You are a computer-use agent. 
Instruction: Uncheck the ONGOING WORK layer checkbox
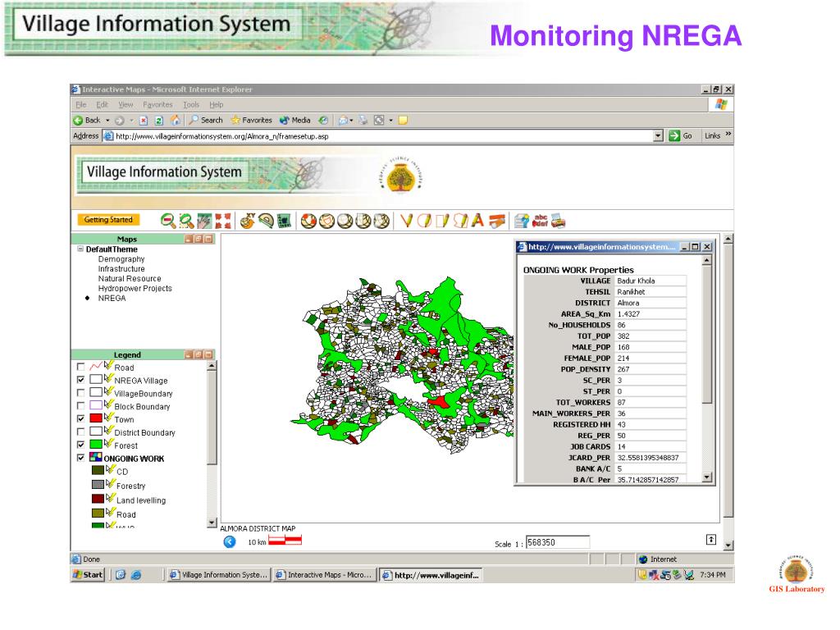[81, 458]
